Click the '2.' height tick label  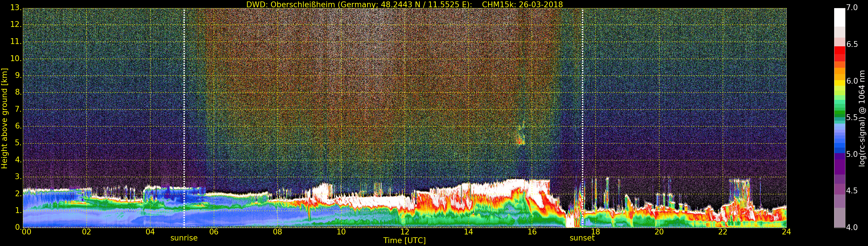[x=18, y=193]
